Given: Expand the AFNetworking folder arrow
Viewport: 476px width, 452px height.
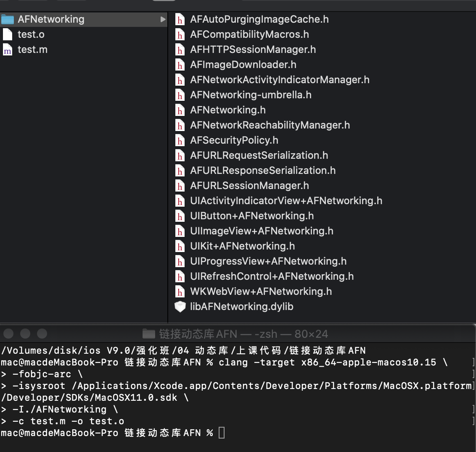Looking at the screenshot, I should pos(163,19).
